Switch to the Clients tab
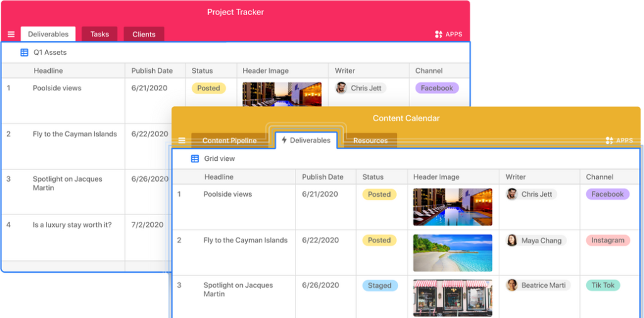The image size is (644, 318). coord(144,34)
